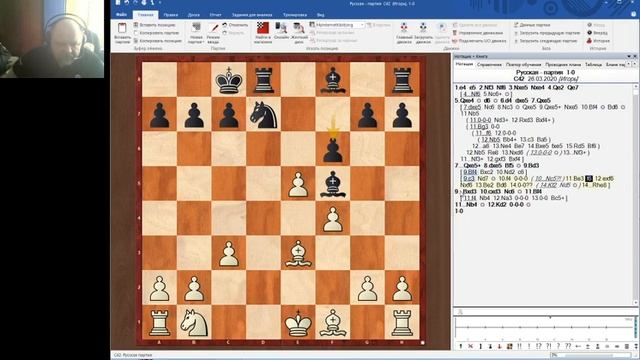Open the Таблица pane tab

pyautogui.click(x=593, y=64)
